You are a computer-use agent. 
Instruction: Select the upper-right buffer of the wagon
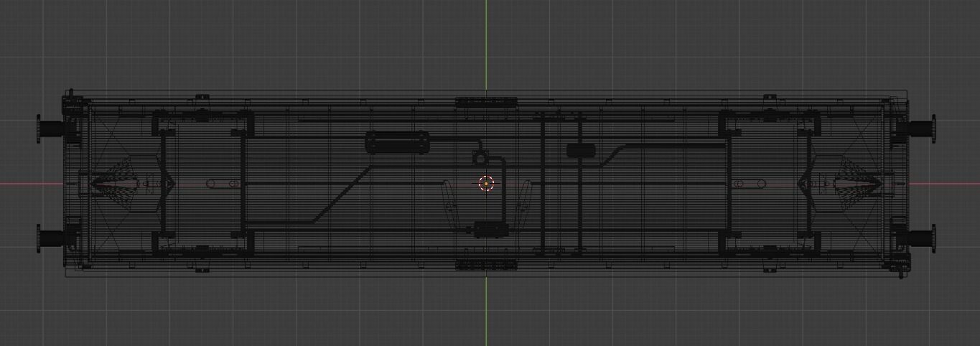pos(922,128)
